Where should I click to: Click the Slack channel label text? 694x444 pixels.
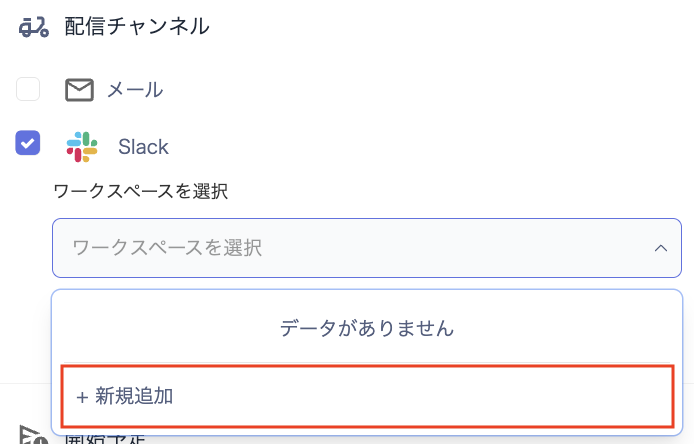pos(143,147)
